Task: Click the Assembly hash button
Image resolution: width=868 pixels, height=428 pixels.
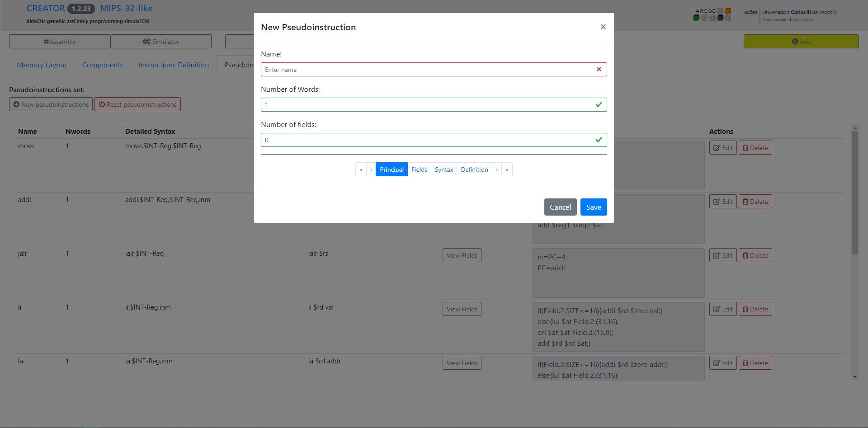Action: 60,42
